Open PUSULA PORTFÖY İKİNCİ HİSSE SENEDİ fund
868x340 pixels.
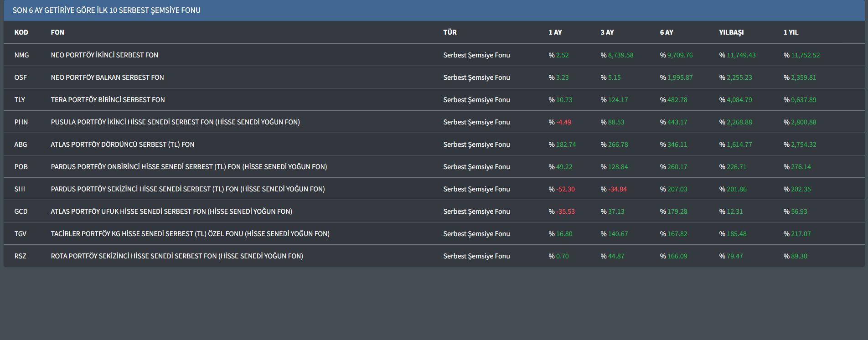click(175, 122)
